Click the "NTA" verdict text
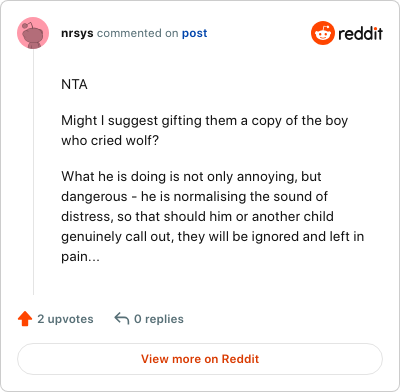Viewport: 400px width, 392px height. point(74,85)
